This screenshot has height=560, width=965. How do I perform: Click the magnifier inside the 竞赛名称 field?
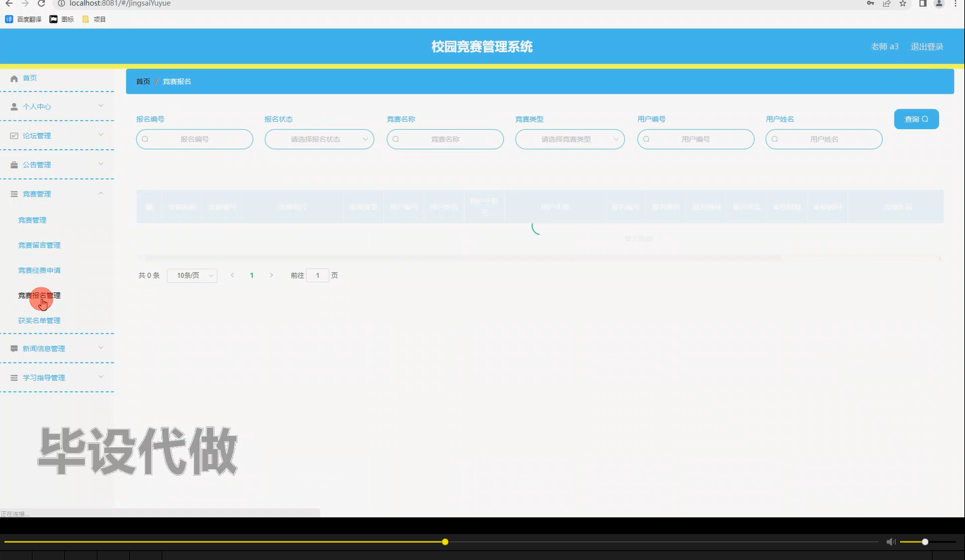pyautogui.click(x=396, y=139)
